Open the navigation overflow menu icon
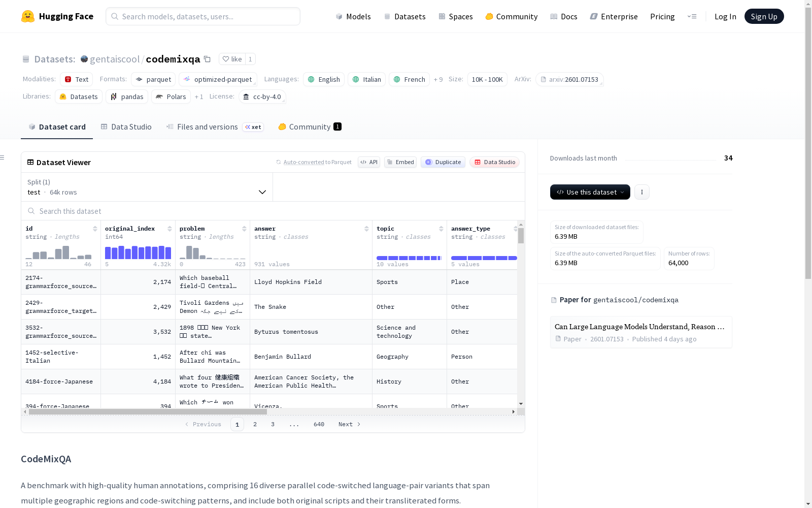The image size is (812, 508). tap(692, 16)
